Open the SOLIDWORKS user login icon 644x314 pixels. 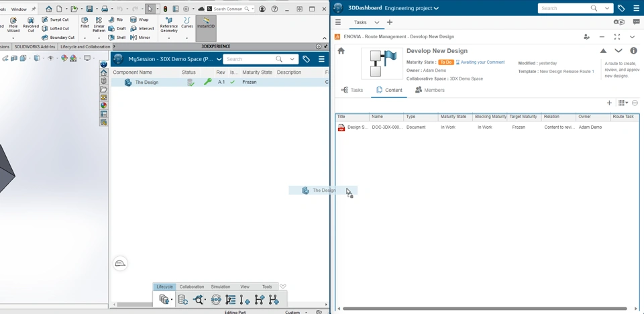pyautogui.click(x=262, y=9)
